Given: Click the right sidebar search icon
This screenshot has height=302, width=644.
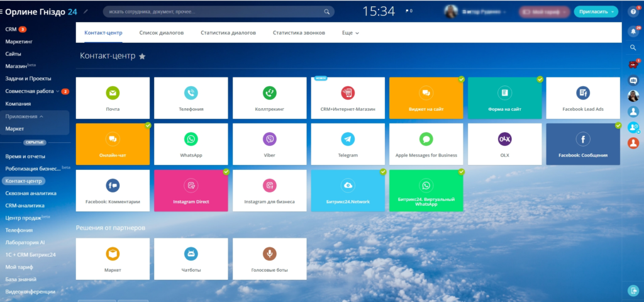Looking at the screenshot, I should [x=633, y=48].
